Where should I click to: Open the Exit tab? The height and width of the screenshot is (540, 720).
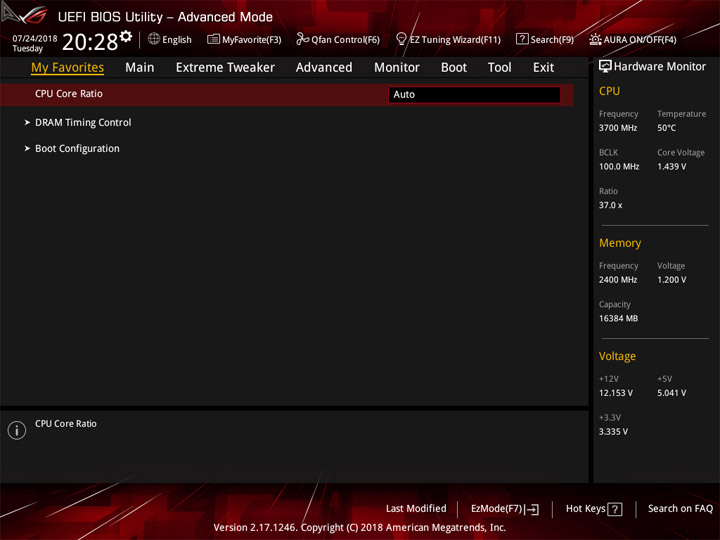(543, 68)
